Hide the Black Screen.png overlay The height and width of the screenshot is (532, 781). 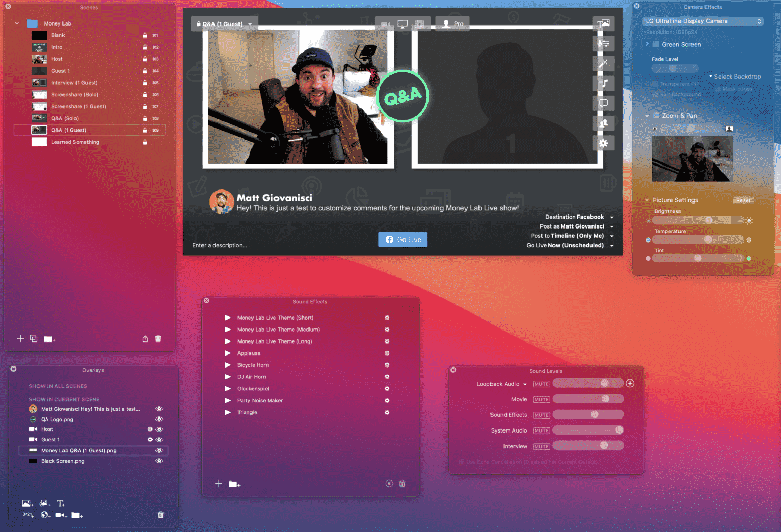click(159, 461)
